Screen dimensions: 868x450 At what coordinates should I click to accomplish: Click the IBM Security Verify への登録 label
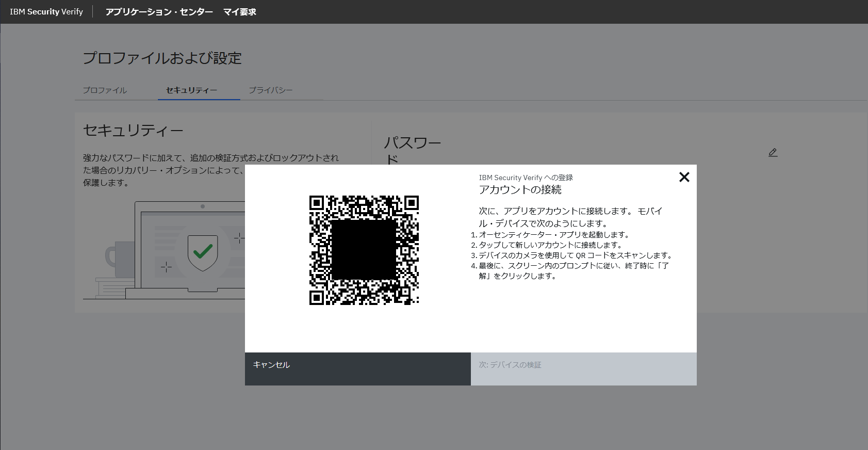pyautogui.click(x=526, y=178)
